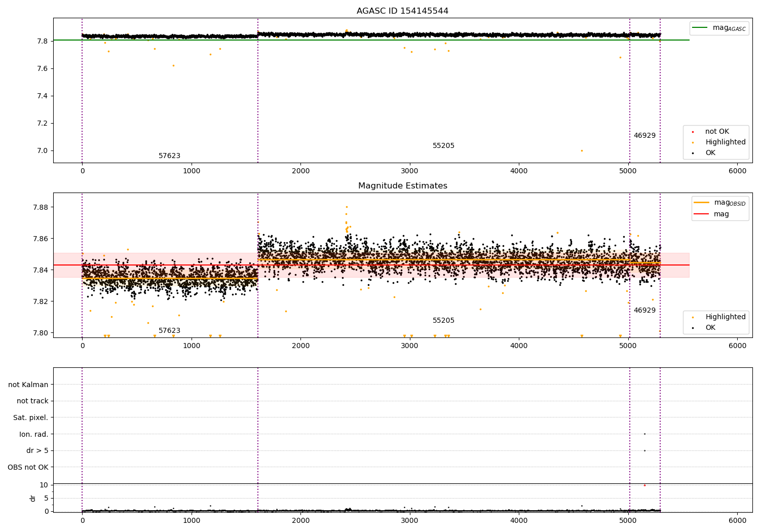Select the 'Magnitude Estimates' title

click(402, 186)
